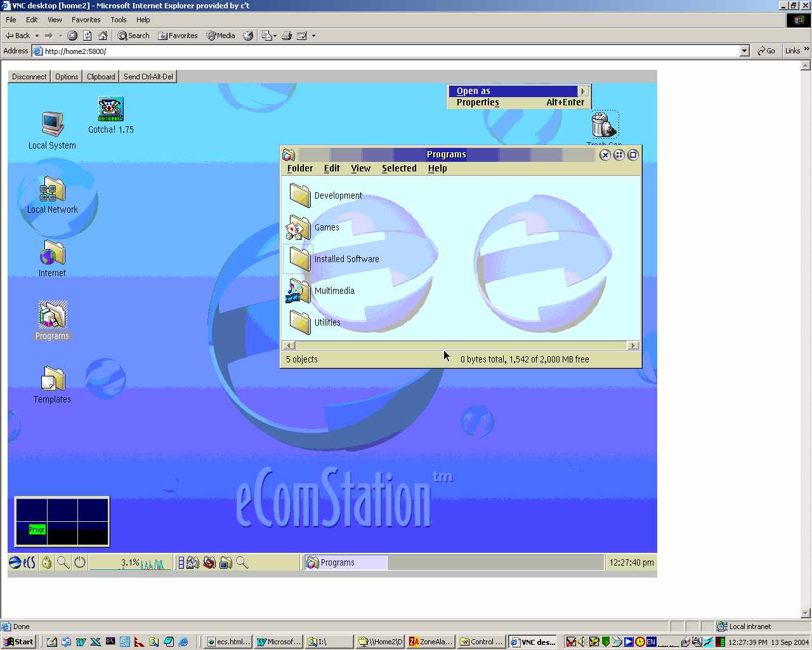The image size is (812, 650).
Task: Click the Search toolbar button in IE
Action: [x=133, y=36]
